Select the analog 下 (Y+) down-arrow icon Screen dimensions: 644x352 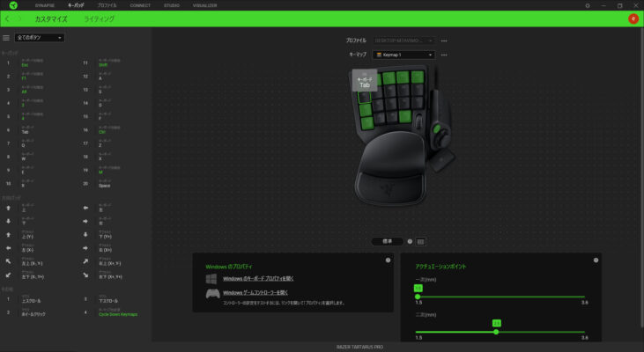[85, 235]
